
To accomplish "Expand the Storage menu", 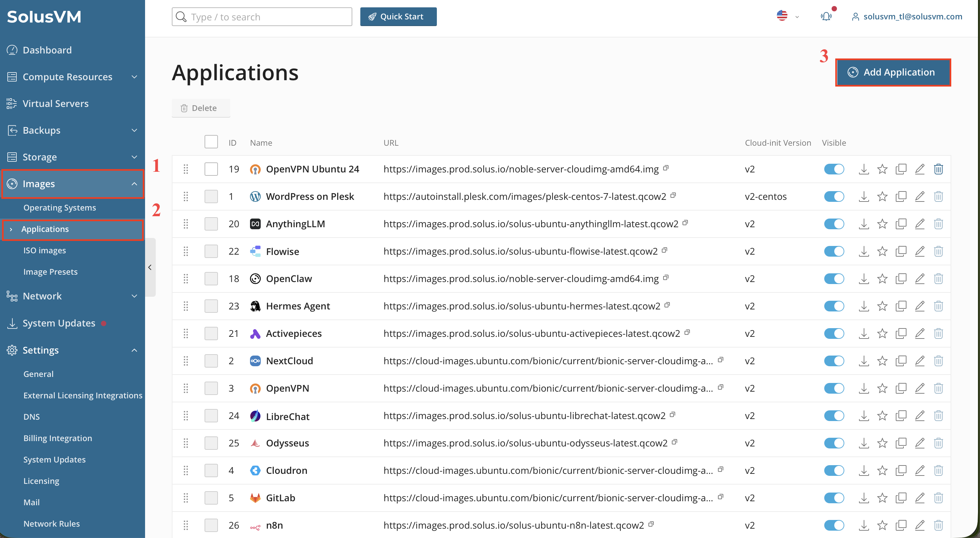I will coord(72,157).
